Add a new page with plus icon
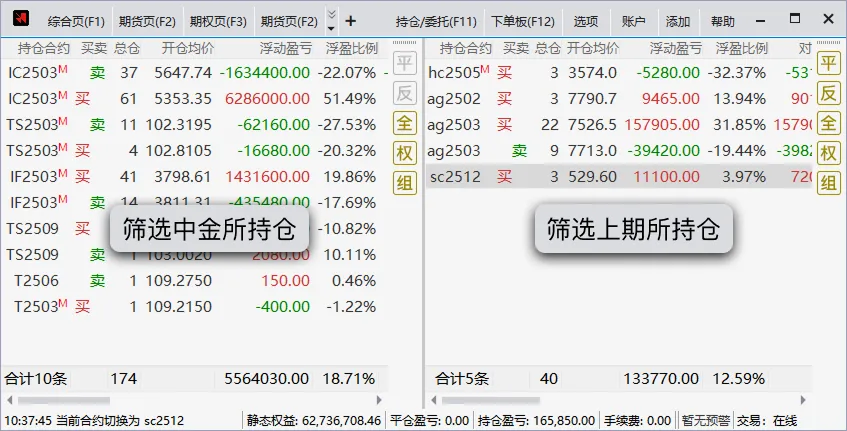Viewport: 847px width, 431px height. pyautogui.click(x=351, y=21)
